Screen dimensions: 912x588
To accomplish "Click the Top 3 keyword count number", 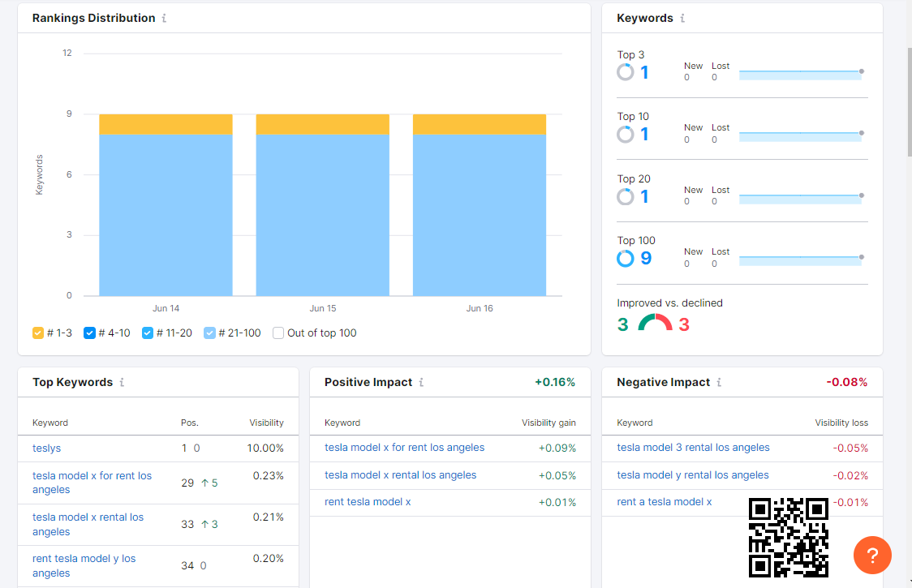I will pos(644,73).
